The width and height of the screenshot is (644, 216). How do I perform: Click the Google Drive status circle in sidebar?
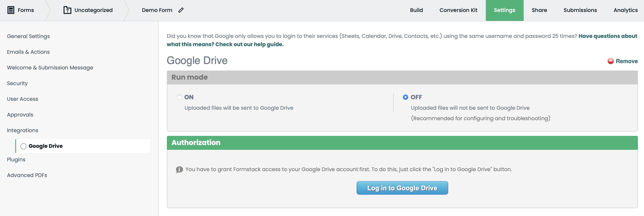23,146
